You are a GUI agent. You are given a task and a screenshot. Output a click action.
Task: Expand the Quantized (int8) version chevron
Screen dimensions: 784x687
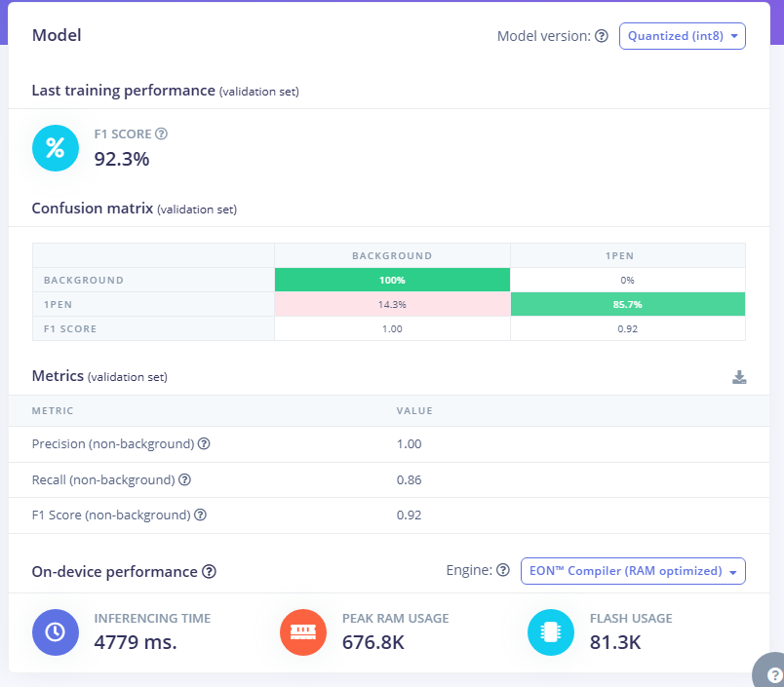[x=736, y=35]
